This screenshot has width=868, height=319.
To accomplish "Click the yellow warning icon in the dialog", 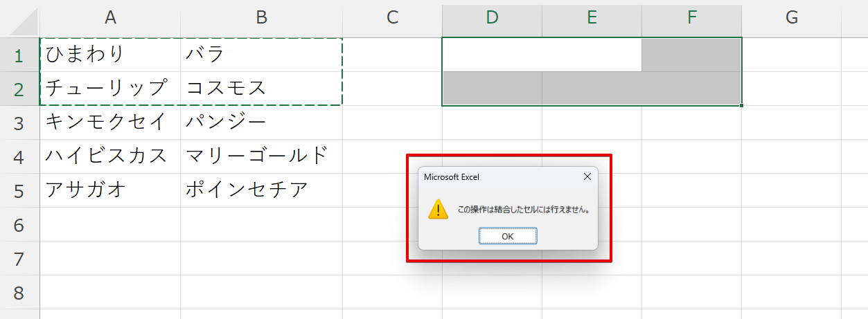I will click(438, 209).
